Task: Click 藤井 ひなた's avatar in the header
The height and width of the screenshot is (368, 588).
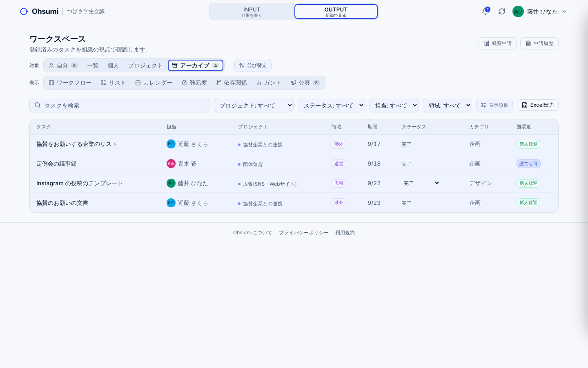Action: click(518, 11)
